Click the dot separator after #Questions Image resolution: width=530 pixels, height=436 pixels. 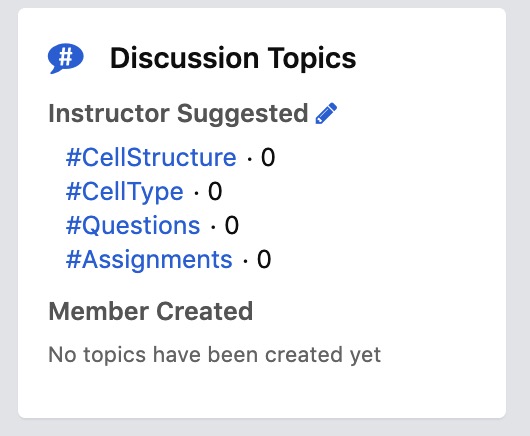click(213, 227)
